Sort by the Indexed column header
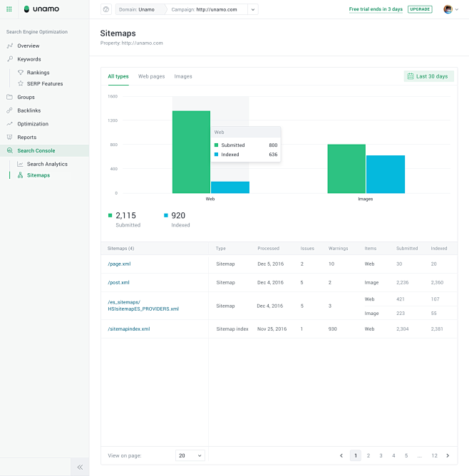Viewport: 469px width, 476px height. coord(439,248)
